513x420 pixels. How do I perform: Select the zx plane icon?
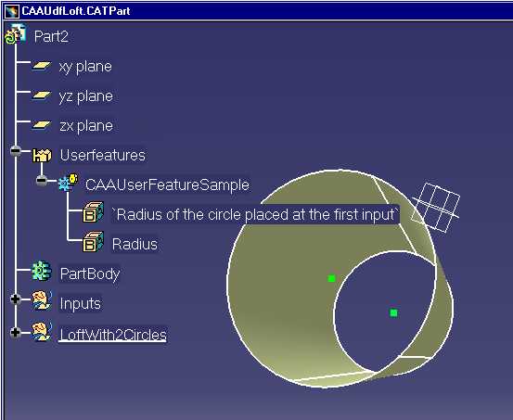point(42,125)
